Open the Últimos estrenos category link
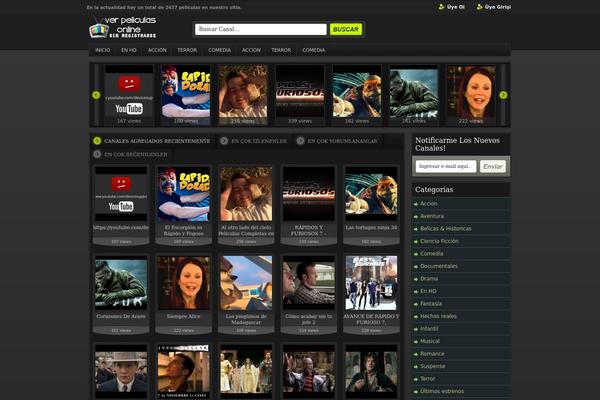600x400 pixels. click(x=442, y=391)
